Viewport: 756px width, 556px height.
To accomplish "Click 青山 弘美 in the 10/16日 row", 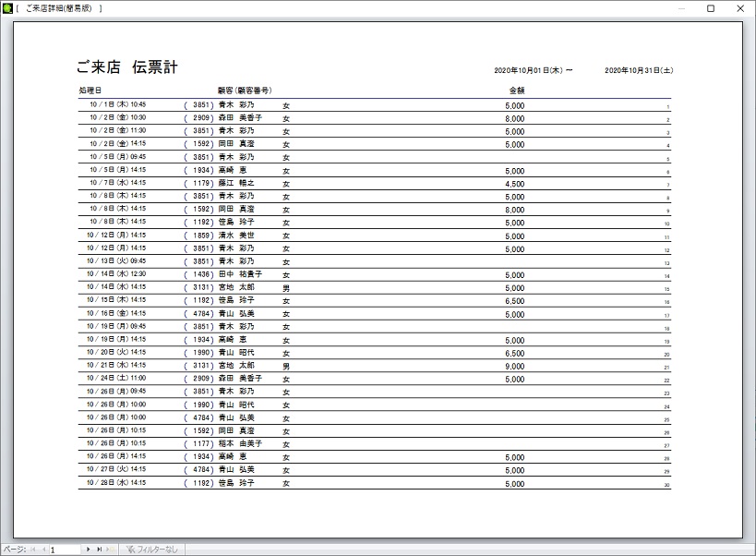I will point(236,313).
